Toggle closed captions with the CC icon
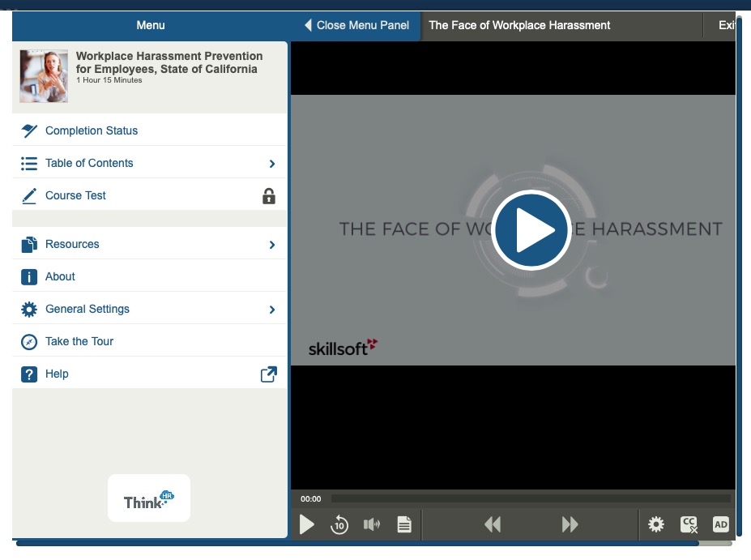The height and width of the screenshot is (560, 751). (689, 524)
